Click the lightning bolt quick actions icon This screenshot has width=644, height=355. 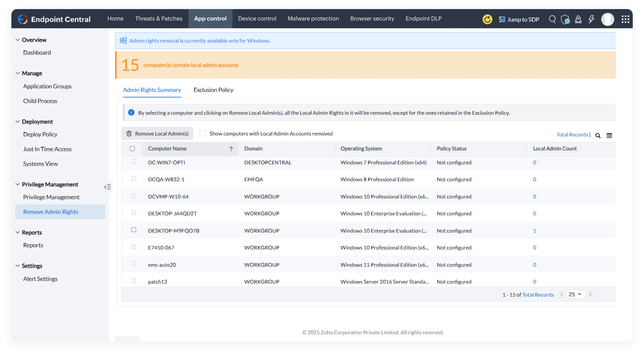[x=591, y=19]
